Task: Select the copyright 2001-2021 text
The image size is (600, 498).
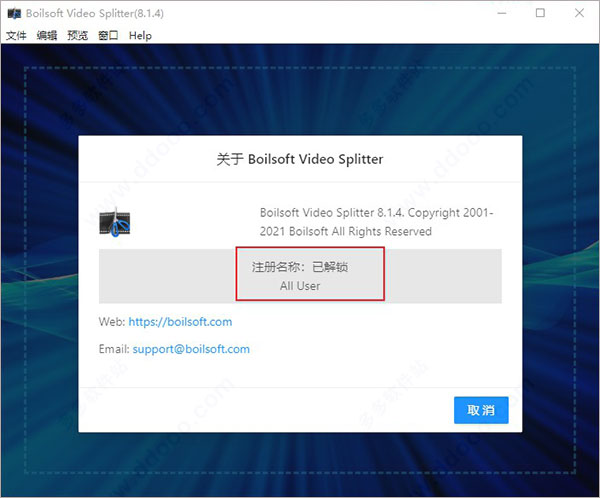Action: (377, 222)
